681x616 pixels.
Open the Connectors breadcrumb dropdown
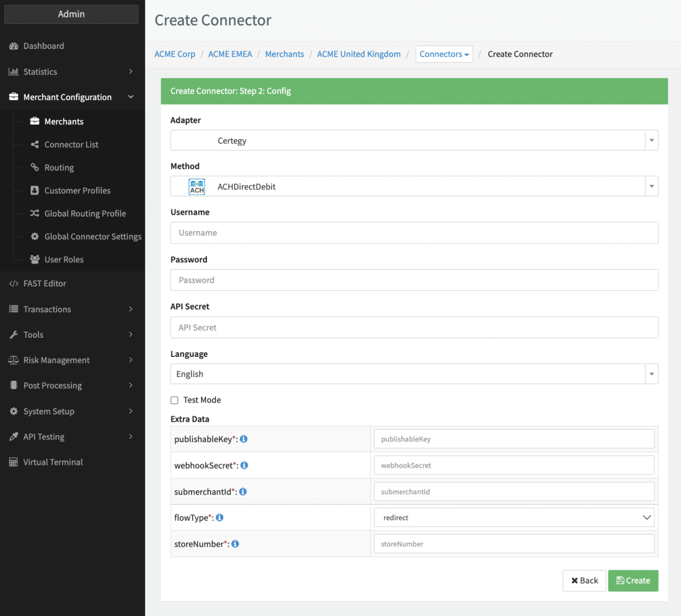point(444,54)
